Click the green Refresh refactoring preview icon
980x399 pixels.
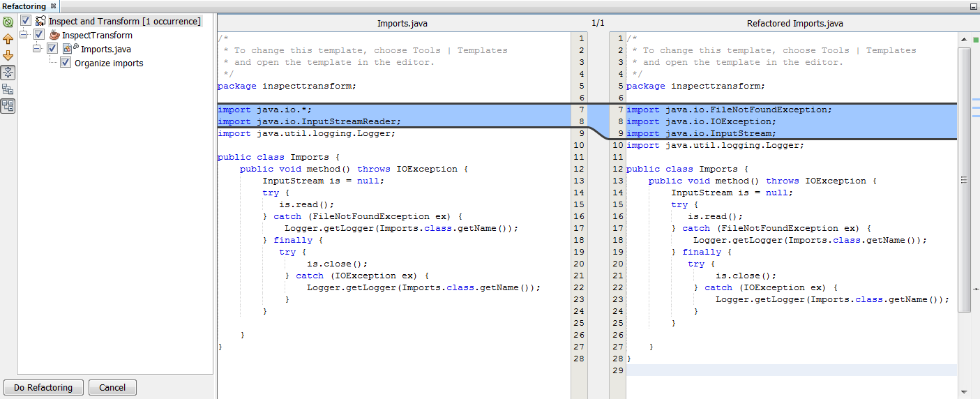tap(8, 22)
